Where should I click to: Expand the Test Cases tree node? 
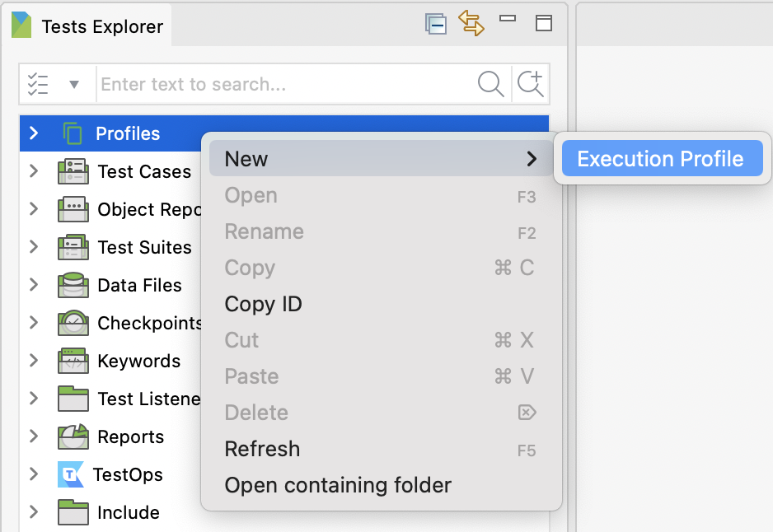pos(34,171)
